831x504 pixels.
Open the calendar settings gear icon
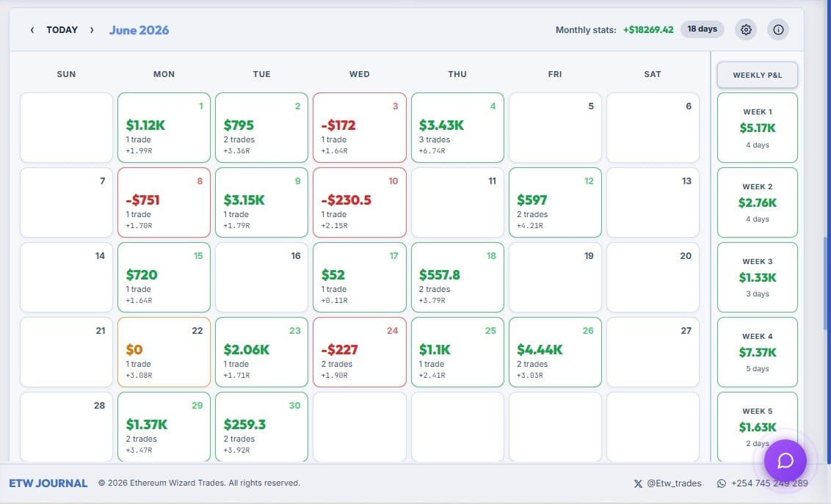[746, 29]
